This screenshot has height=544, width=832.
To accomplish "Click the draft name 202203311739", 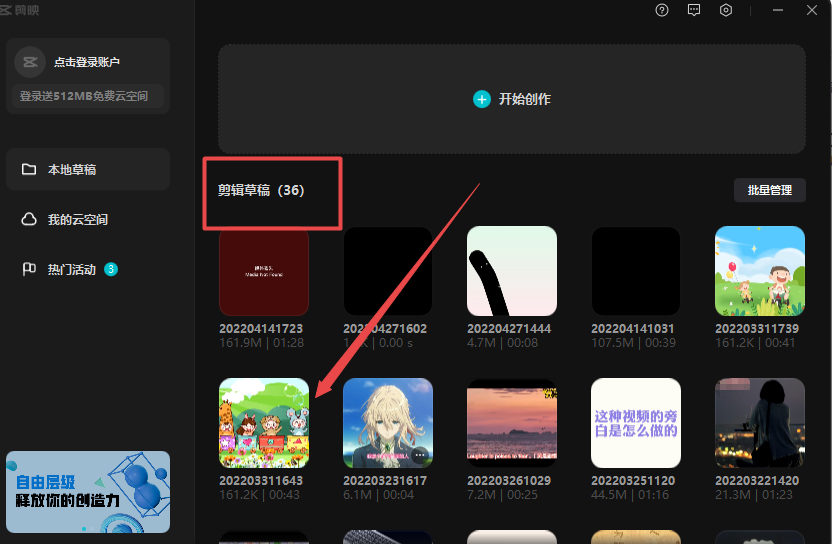I will click(757, 329).
